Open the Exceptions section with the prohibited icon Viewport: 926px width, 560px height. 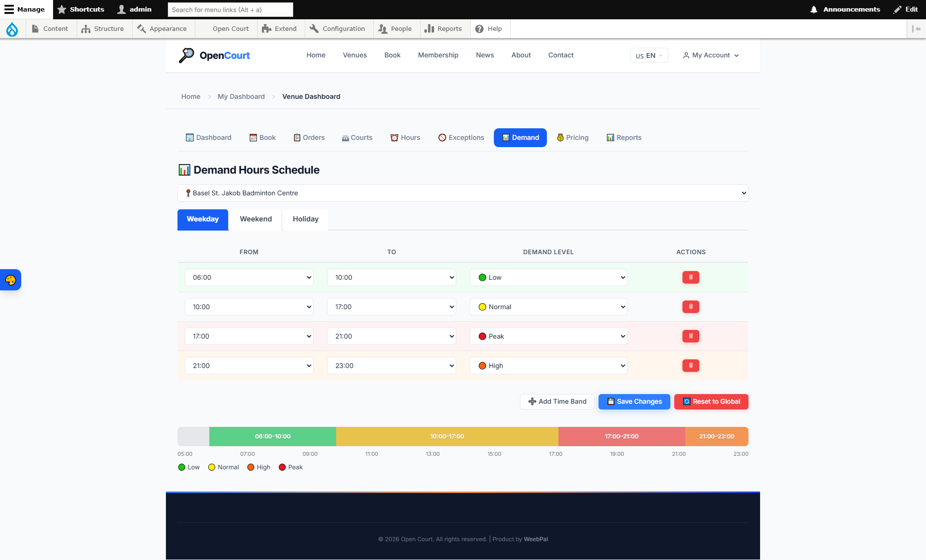coord(461,137)
